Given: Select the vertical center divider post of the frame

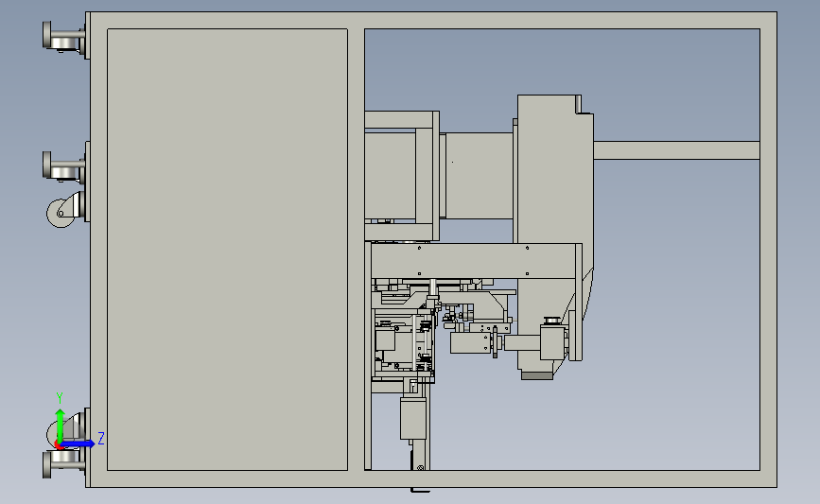Looking at the screenshot, I should point(357,250).
